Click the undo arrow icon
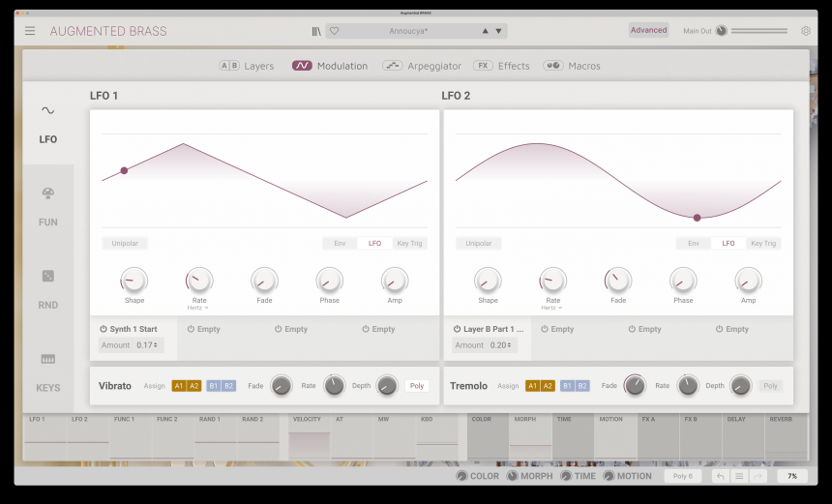 (x=719, y=476)
